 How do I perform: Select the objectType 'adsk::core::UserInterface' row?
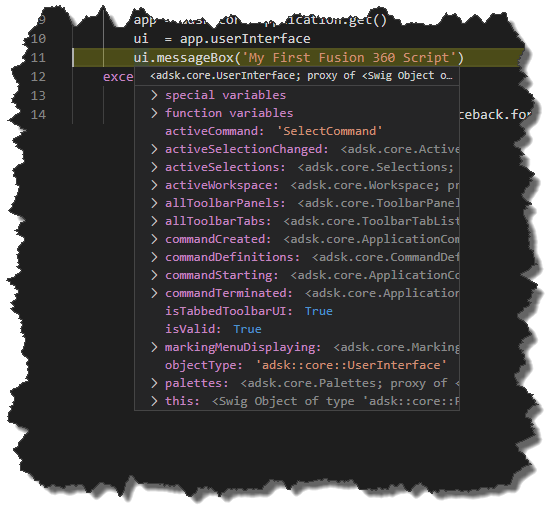[x=297, y=365]
